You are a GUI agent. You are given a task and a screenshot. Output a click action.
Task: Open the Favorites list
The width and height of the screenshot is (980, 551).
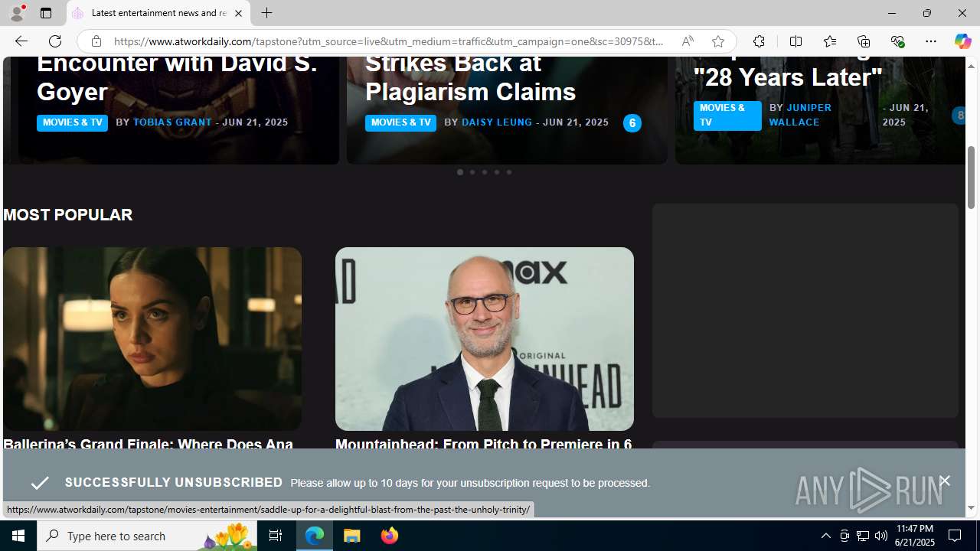pos(829,41)
